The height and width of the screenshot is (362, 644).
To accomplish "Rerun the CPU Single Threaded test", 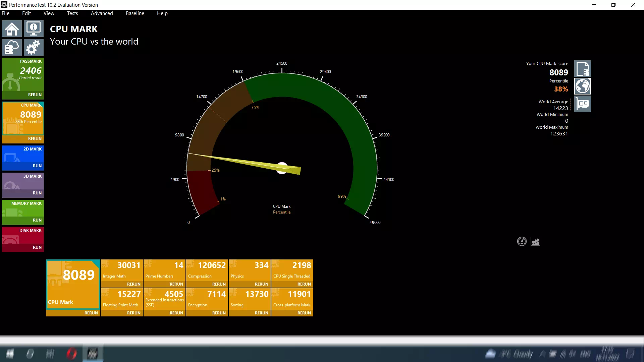I will [304, 284].
